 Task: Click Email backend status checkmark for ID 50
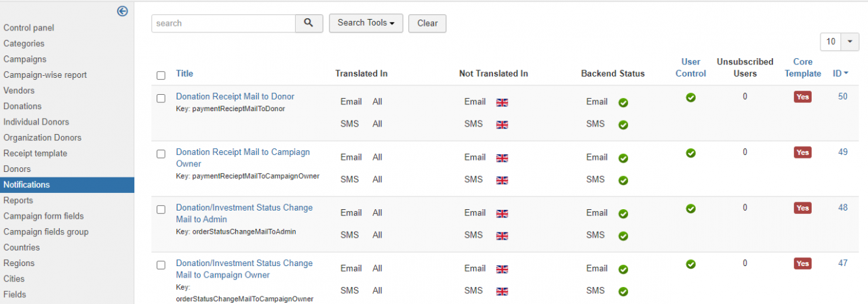coord(623,103)
